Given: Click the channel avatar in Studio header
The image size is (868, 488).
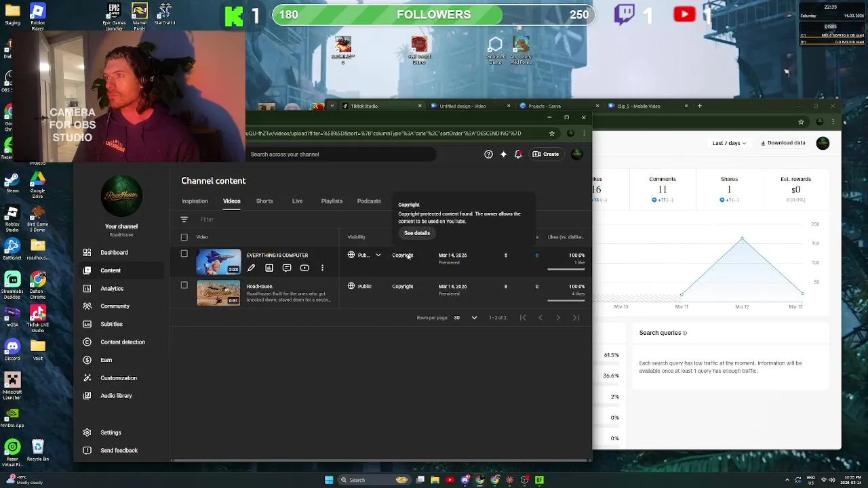Looking at the screenshot, I should (577, 155).
